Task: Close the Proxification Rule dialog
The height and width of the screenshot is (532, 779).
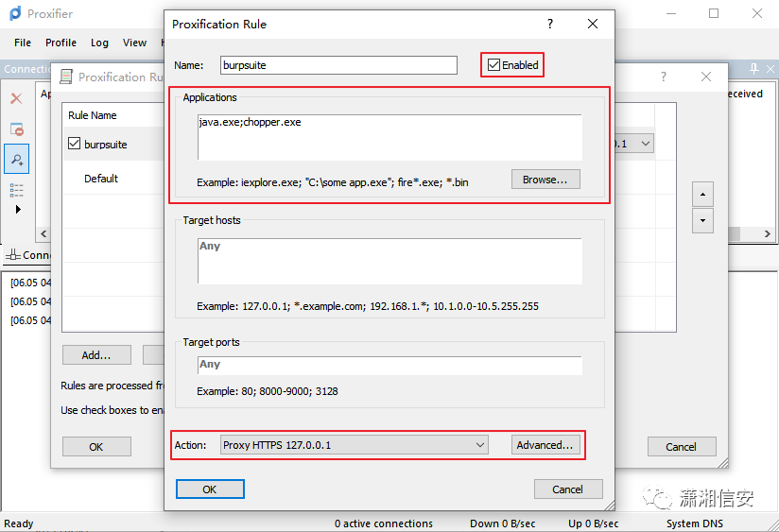Action: 592,24
